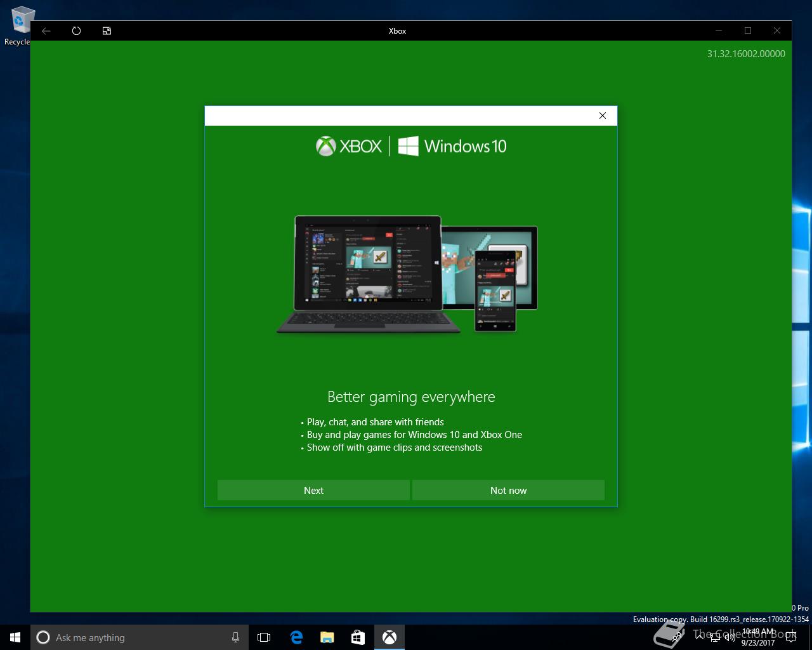Click the Windows 10 logo in dialog

(452, 146)
